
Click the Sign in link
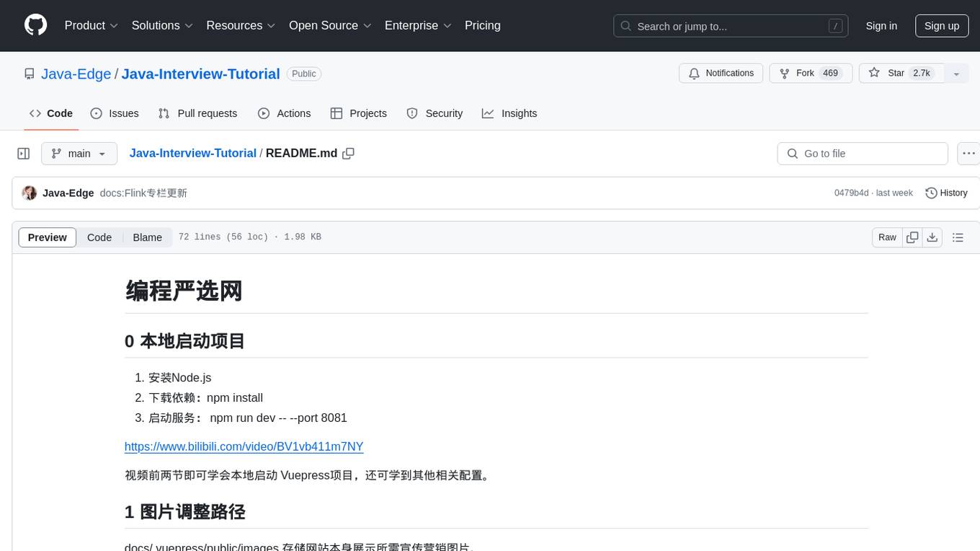881,26
